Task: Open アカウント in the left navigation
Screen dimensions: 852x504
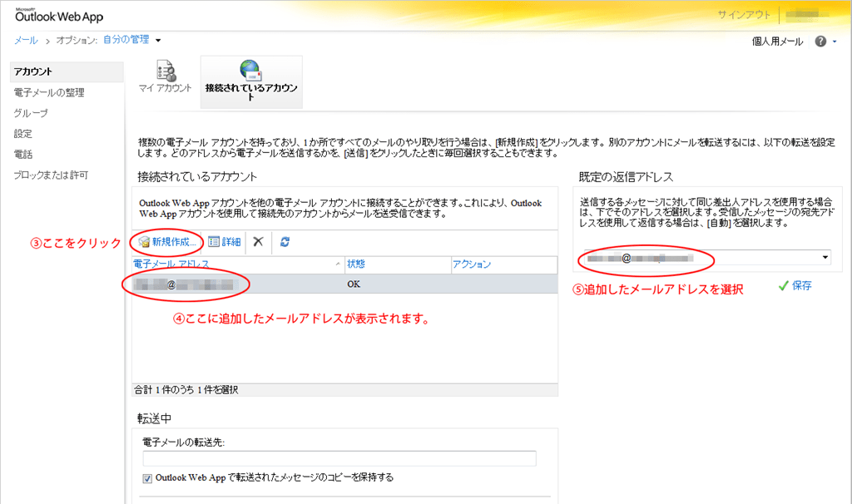Action: (x=67, y=72)
